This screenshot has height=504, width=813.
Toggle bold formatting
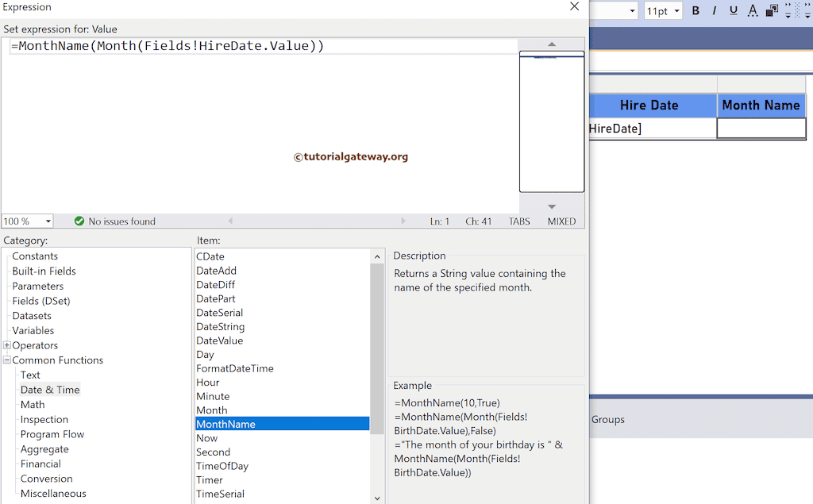pos(695,10)
